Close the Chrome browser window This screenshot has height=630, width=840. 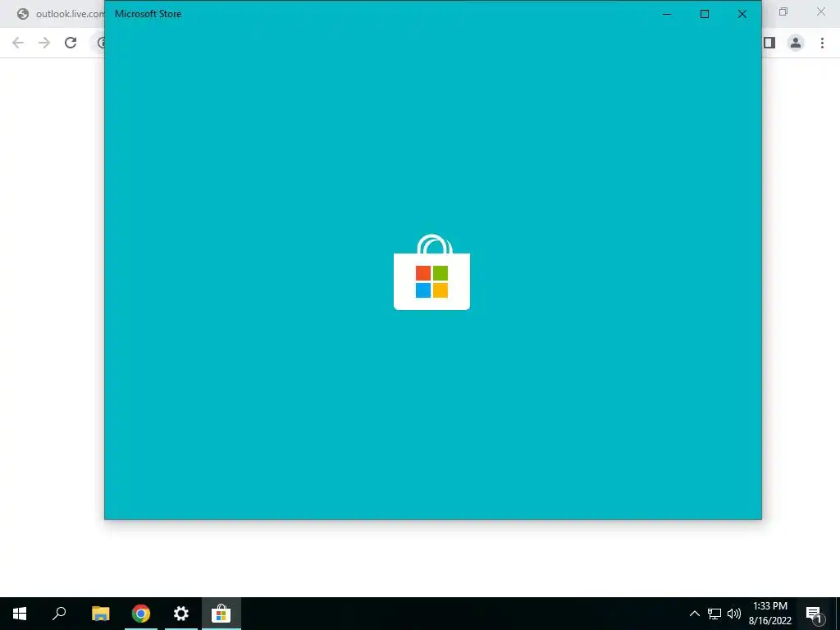820,11
